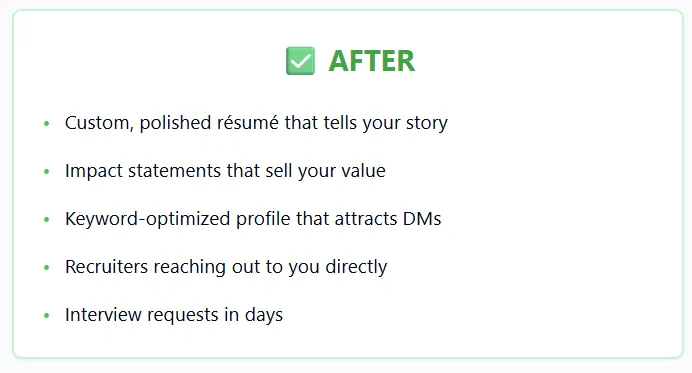
Task: Click the word 'value' in second bullet
Action: point(364,171)
